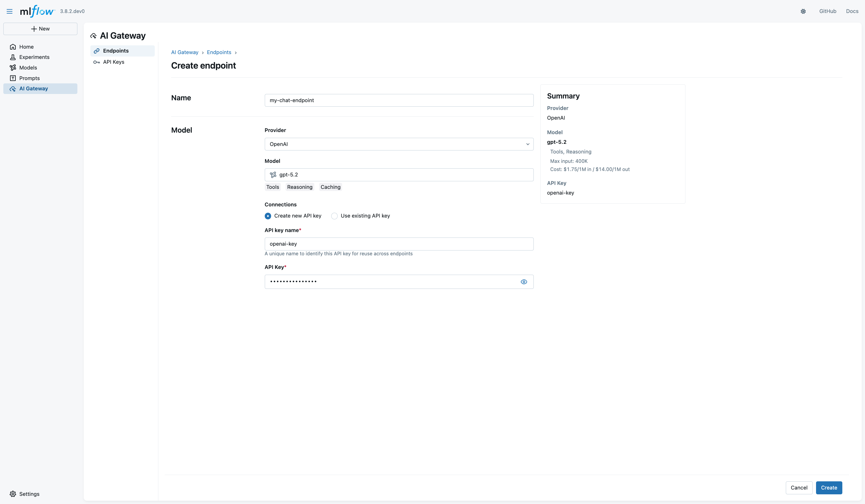This screenshot has height=504, width=865.
Task: Switch to the Endpoints section
Action: click(x=115, y=50)
